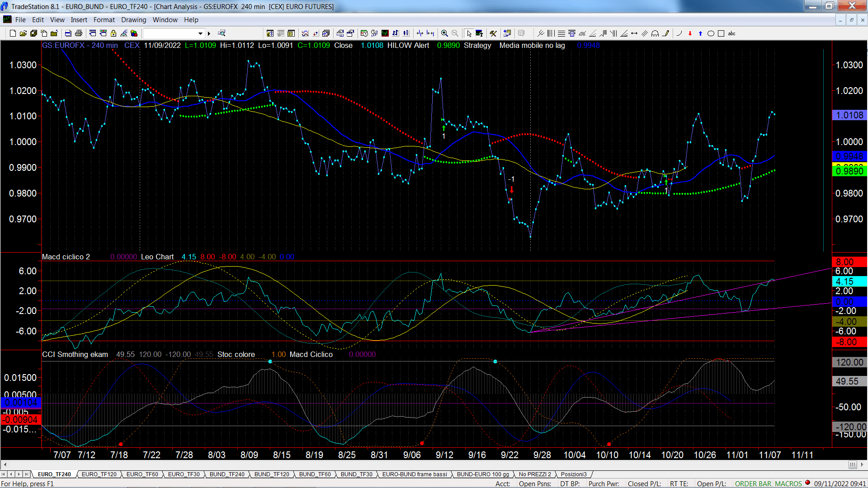This screenshot has width=868, height=488.
Task: Open the View menu
Action: pyautogui.click(x=57, y=19)
